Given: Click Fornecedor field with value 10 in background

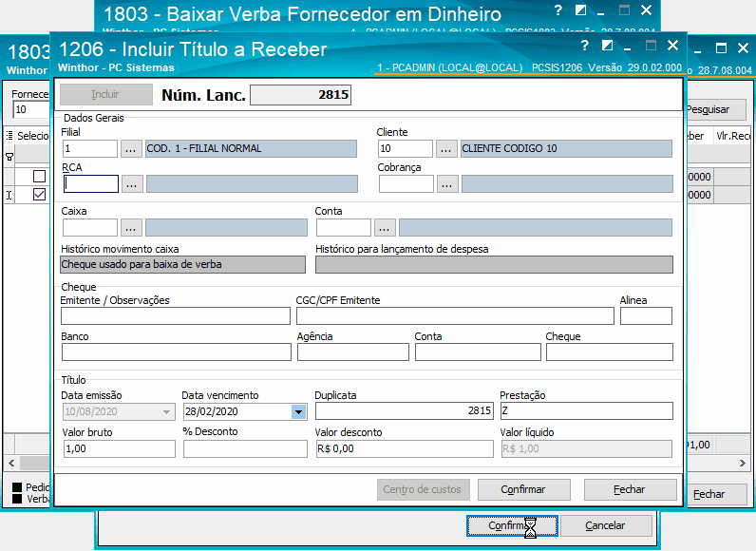Looking at the screenshot, I should 30,110.
